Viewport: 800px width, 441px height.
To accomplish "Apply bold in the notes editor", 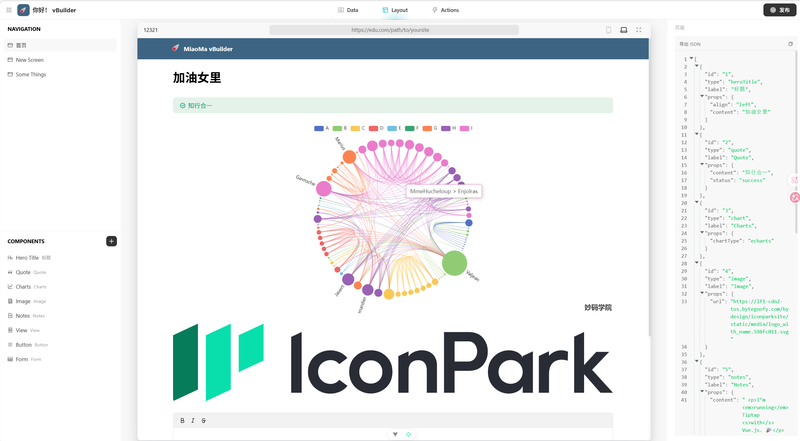I will point(182,421).
